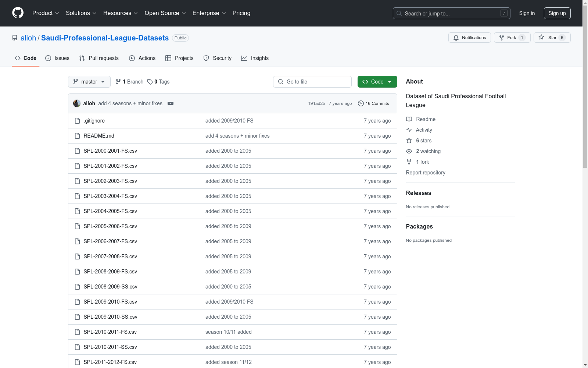Click the GitHub logo icon
The height and width of the screenshot is (368, 588).
[x=18, y=13]
